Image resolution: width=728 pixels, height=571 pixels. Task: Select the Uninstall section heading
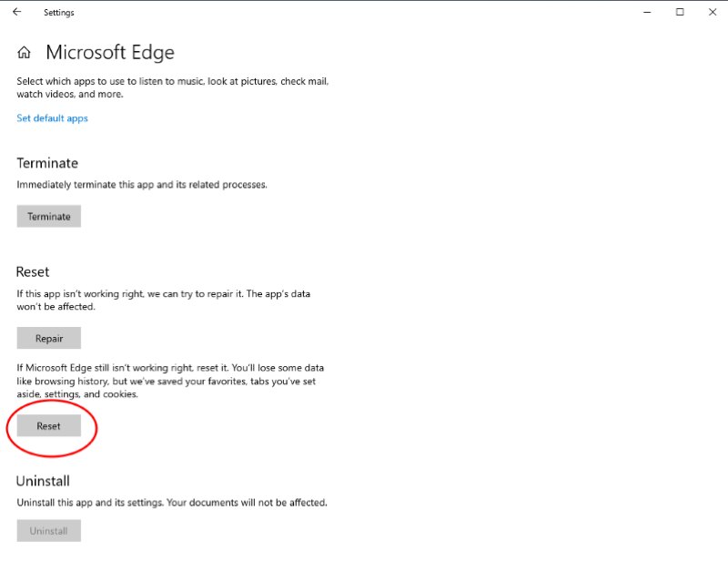[x=43, y=481]
